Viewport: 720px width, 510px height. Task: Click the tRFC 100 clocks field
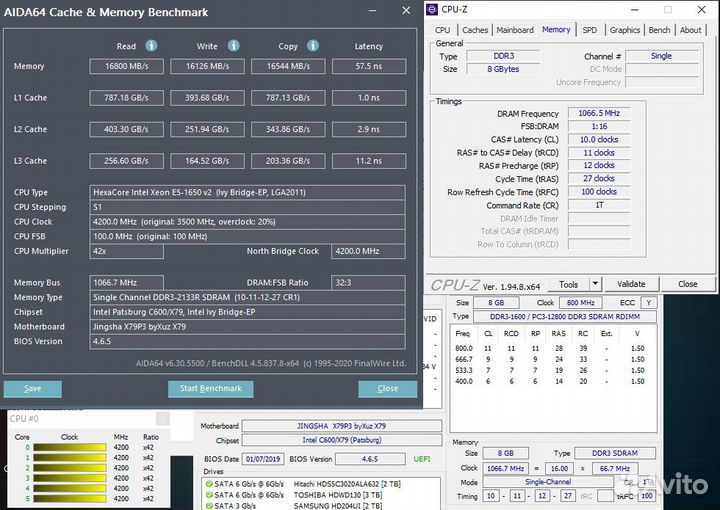[x=599, y=192]
